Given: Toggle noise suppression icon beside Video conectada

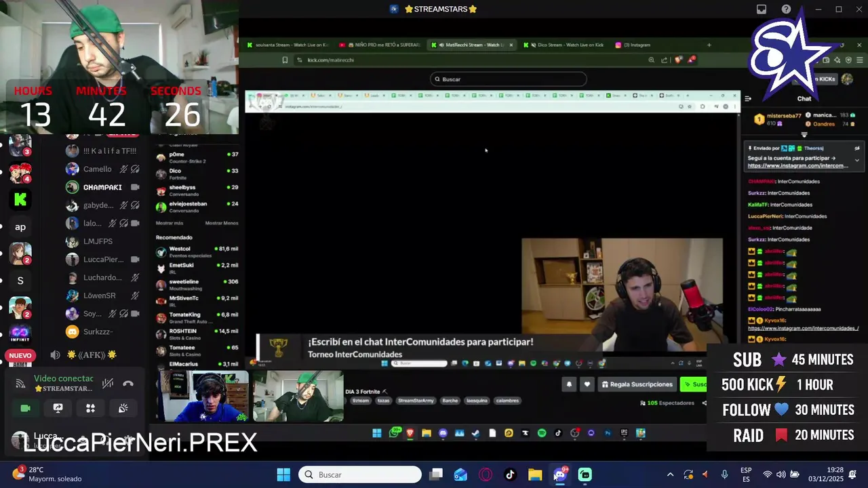Looking at the screenshot, I should (108, 384).
